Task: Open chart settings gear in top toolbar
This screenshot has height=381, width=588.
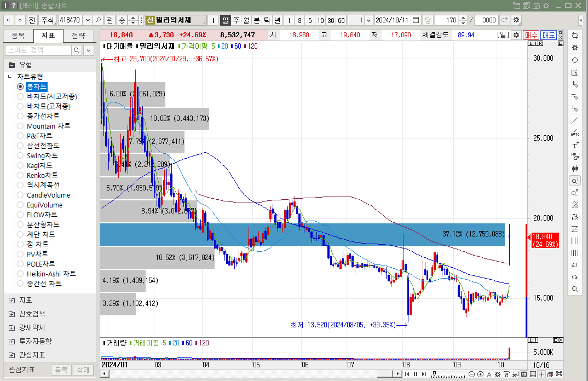Action: pos(516,20)
